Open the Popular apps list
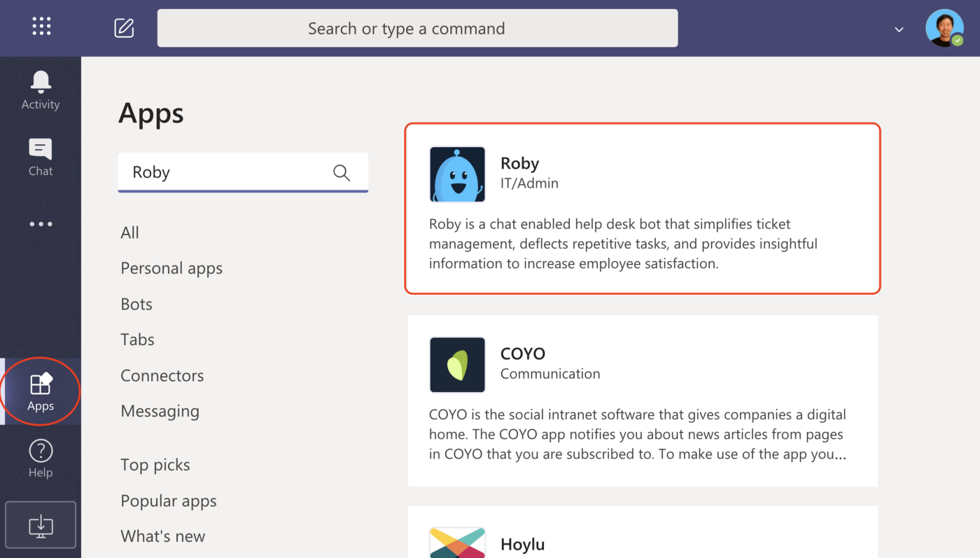980x558 pixels. pyautogui.click(x=169, y=501)
